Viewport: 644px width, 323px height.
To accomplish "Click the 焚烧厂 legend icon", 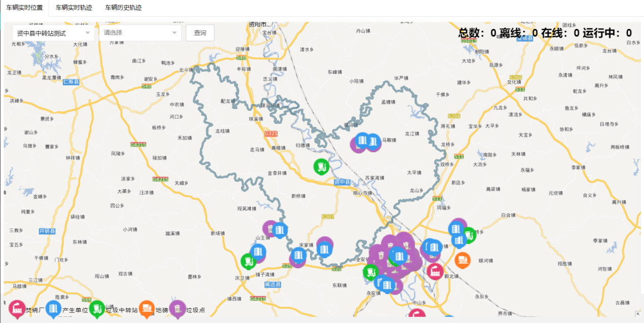I will (x=17, y=309).
